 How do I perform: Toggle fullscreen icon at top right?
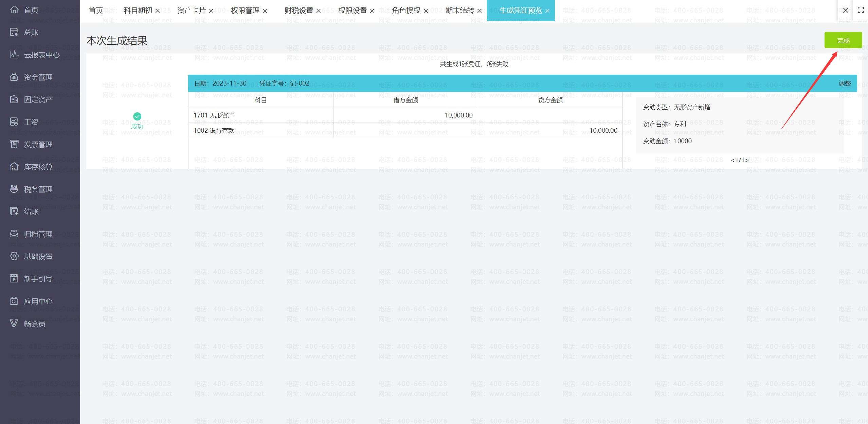pyautogui.click(x=861, y=10)
